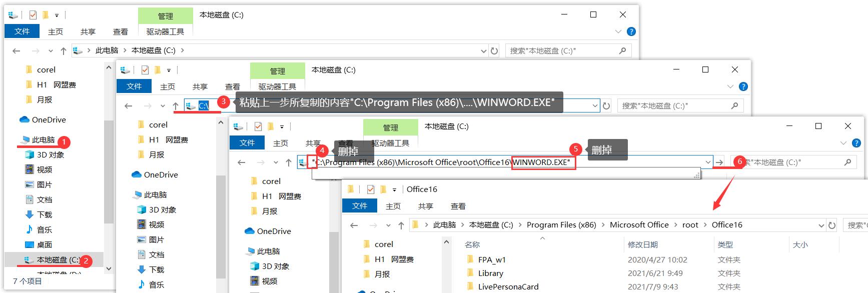Jump to the Microsoft Office breadcrumb
The height and width of the screenshot is (293, 868).
tap(639, 225)
